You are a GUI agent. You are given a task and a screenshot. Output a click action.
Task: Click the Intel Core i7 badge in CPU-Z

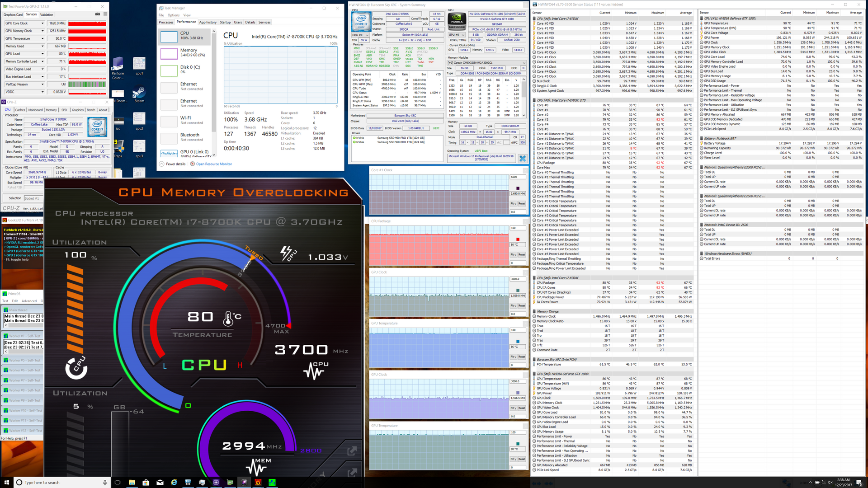tap(97, 127)
